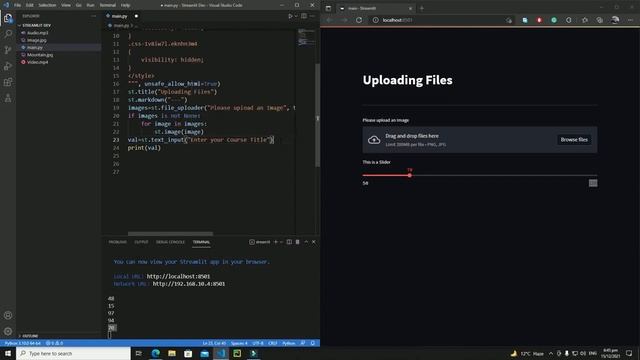Select the Terminal panel tab
The image size is (640, 360).
tap(201, 242)
